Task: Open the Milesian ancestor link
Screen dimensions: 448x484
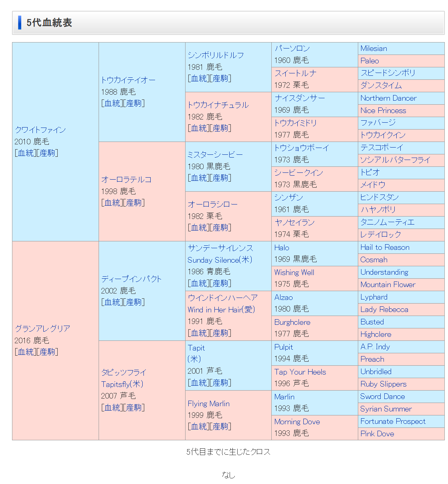Action: click(373, 48)
